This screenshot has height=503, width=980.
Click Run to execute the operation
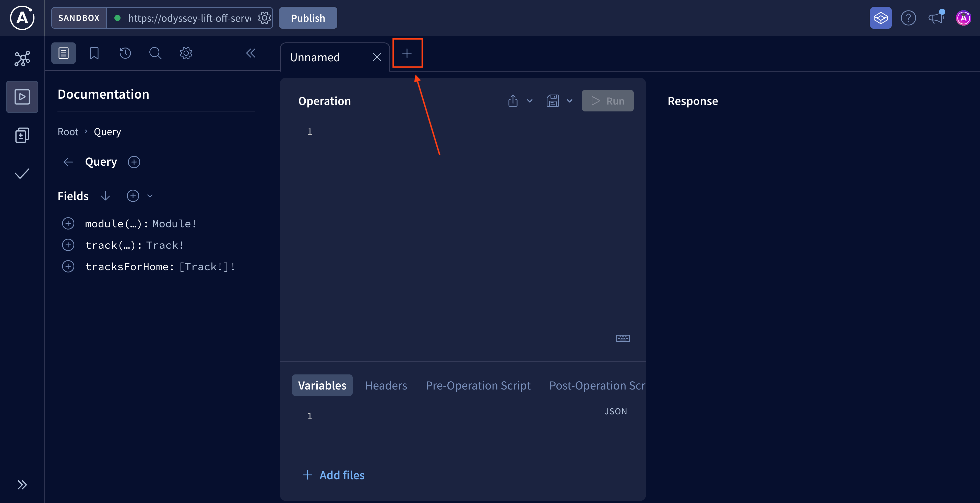pos(607,100)
